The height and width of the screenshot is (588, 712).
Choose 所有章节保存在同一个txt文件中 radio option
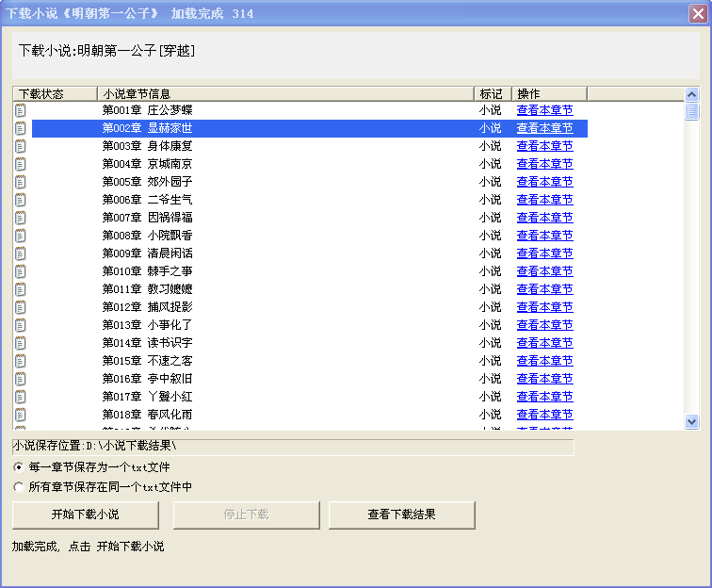[x=18, y=488]
